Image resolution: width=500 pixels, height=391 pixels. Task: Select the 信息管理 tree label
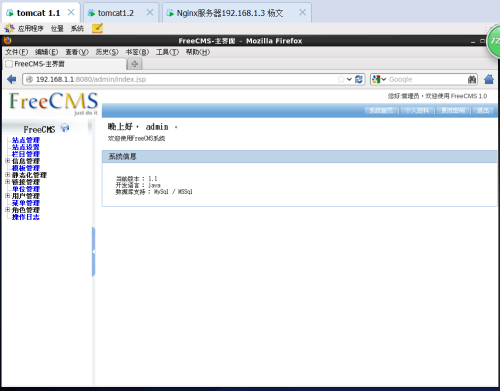[x=26, y=161]
